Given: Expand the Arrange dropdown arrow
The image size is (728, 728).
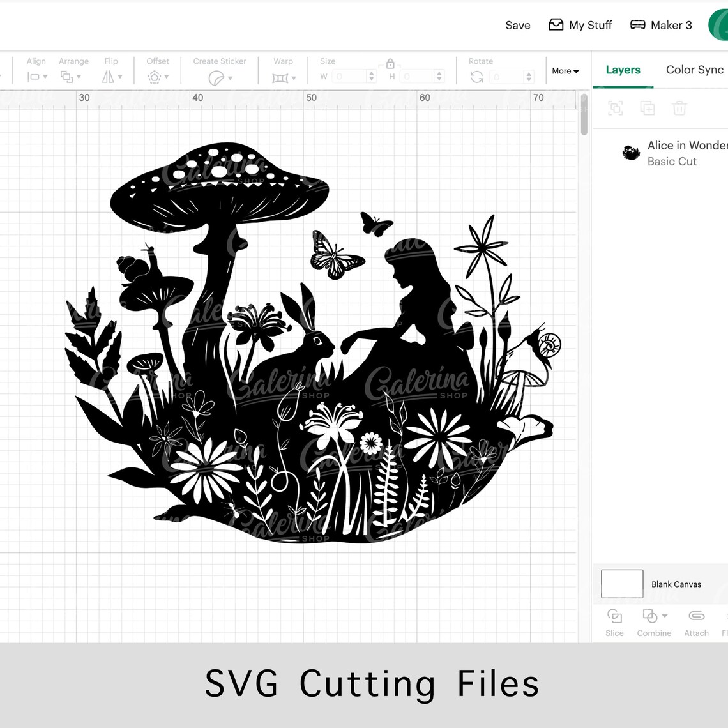Looking at the screenshot, I should coord(79,77).
